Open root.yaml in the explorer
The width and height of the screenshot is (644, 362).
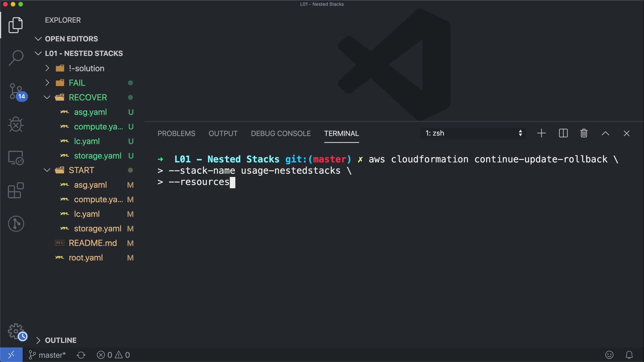(86, 258)
